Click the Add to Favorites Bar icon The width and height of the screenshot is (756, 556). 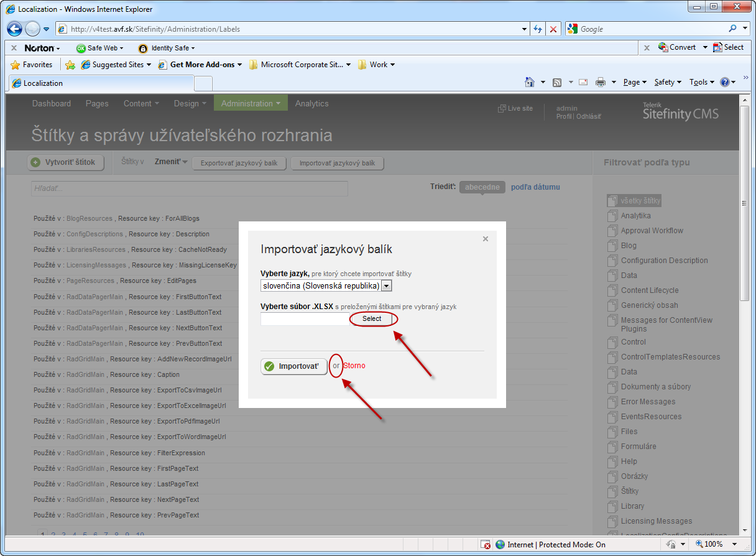coord(70,65)
